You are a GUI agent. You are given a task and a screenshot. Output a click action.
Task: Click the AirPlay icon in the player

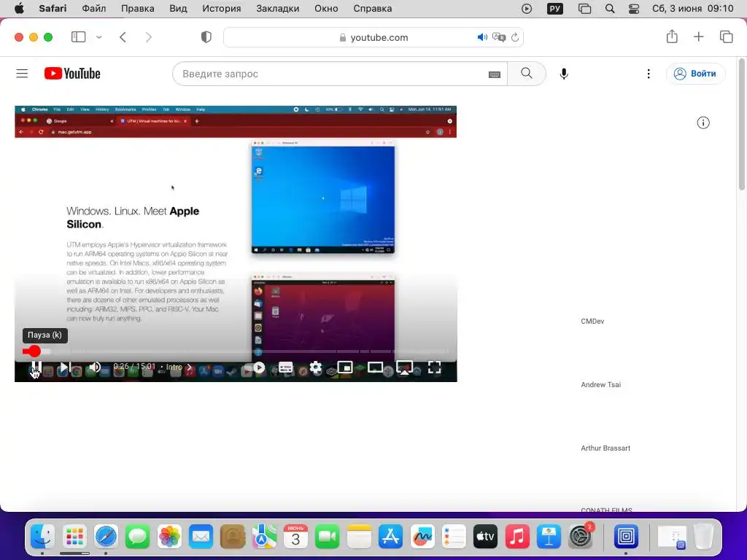click(404, 367)
